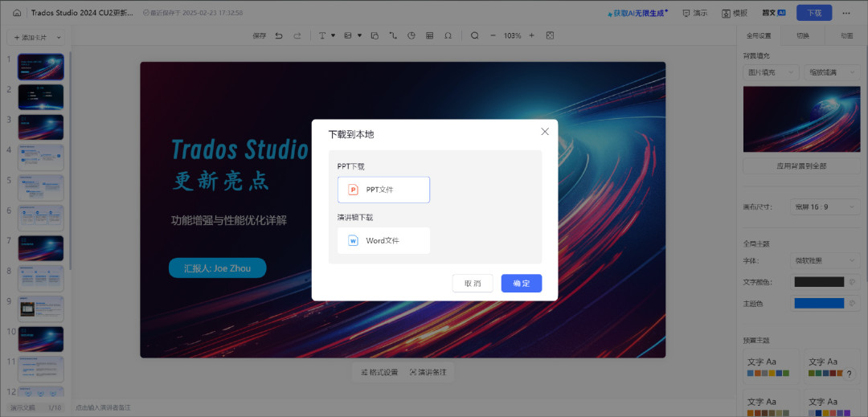868x417 pixels.
Task: Switch to 动画 tab
Action: coord(846,35)
